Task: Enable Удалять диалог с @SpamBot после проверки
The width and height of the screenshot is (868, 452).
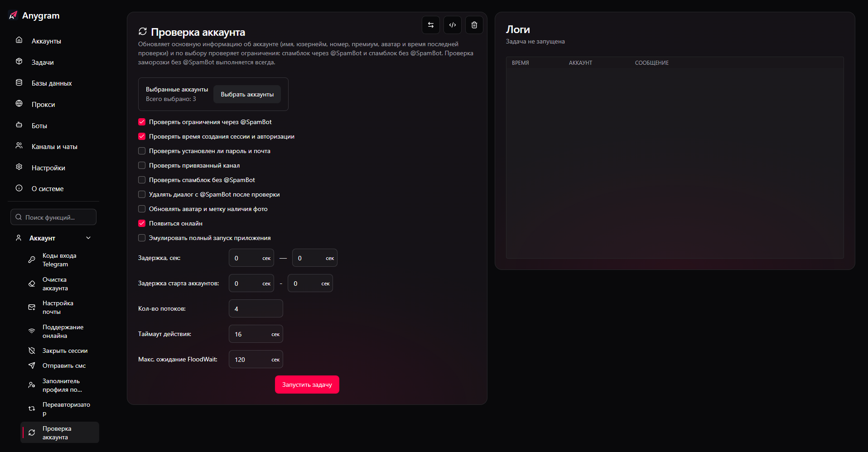Action: (142, 194)
